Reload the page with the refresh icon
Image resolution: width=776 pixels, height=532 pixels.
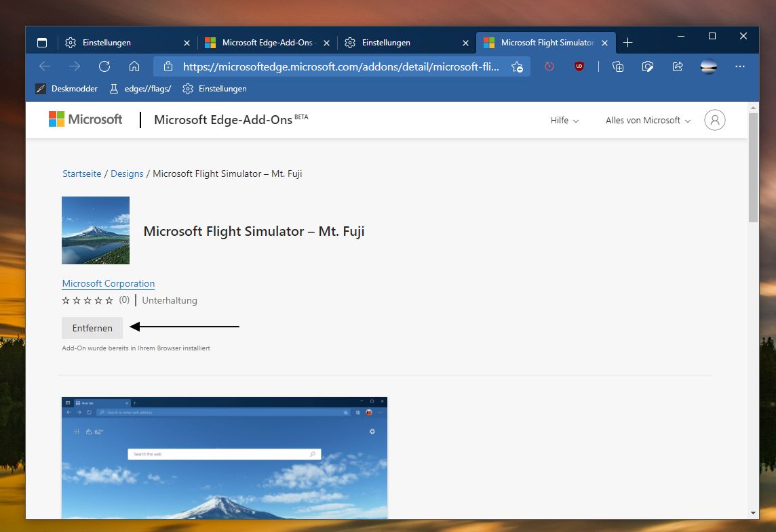[104, 66]
